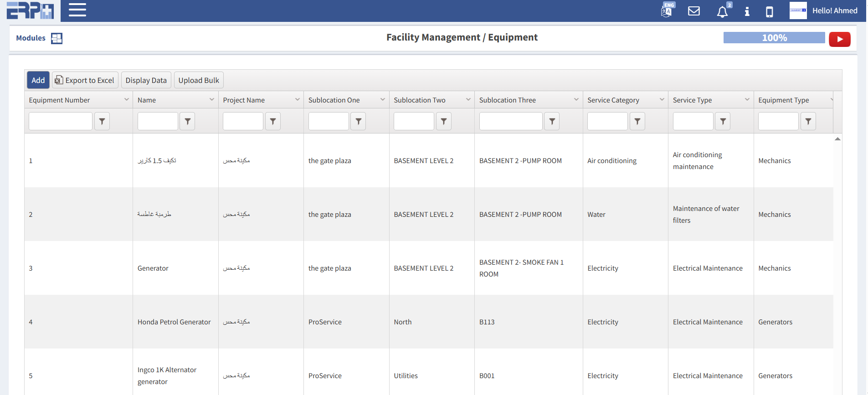
Task: Click filter icon for Equipment Number column
Action: pos(102,121)
